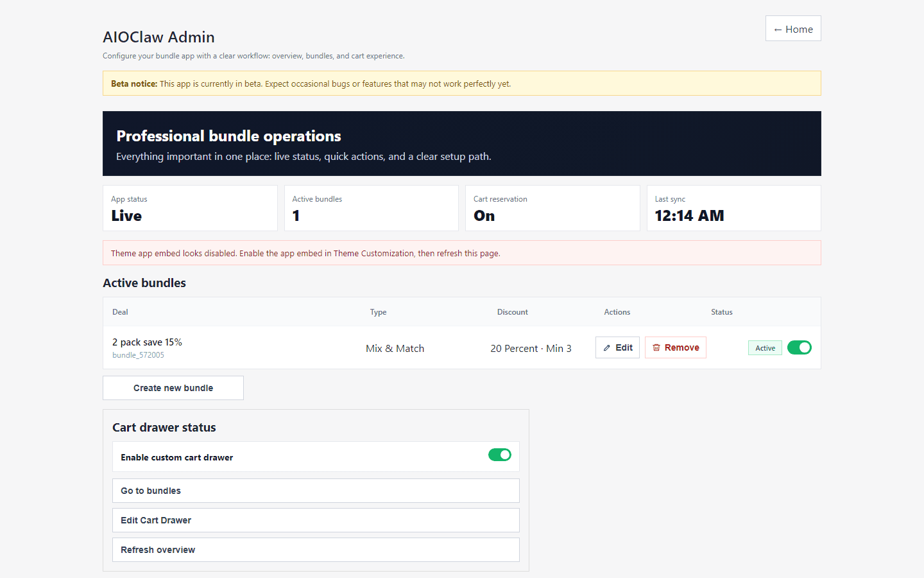Click the Status column header

722,312
